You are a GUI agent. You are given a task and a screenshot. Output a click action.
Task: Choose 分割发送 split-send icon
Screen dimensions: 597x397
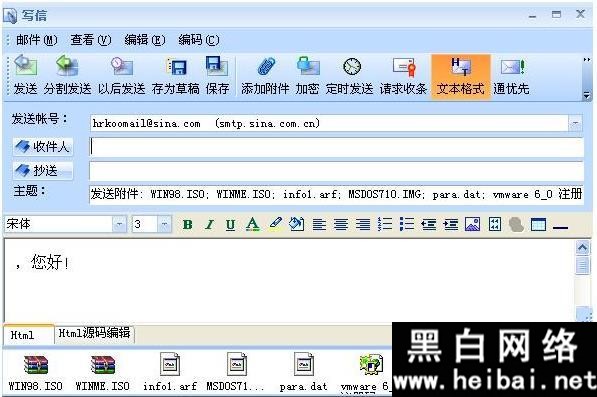[x=67, y=75]
